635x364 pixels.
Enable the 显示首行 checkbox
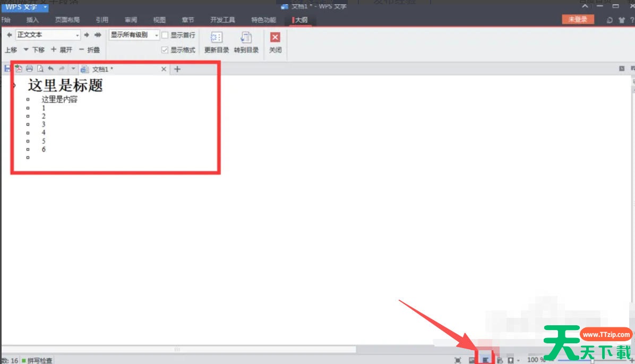coord(165,35)
